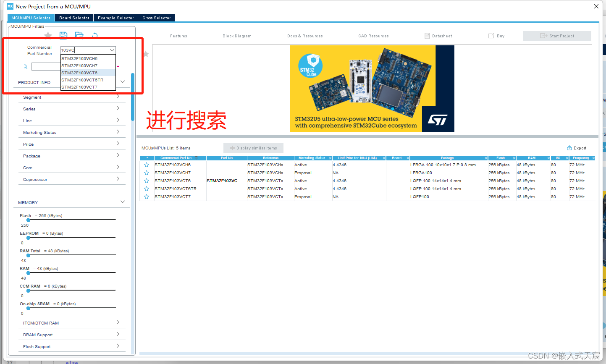Click the Start Project button
This screenshot has height=364, width=606.
pyautogui.click(x=557, y=36)
